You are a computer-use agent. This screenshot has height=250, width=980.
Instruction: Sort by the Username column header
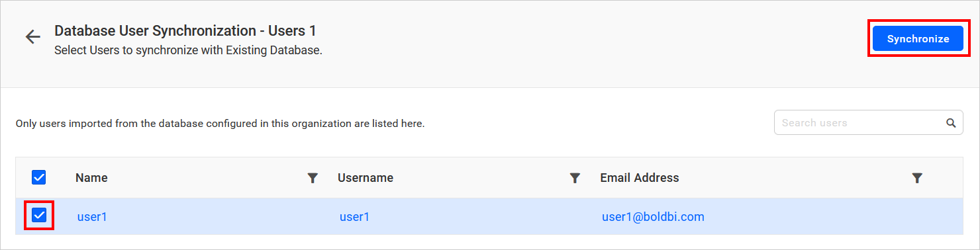pyautogui.click(x=366, y=177)
